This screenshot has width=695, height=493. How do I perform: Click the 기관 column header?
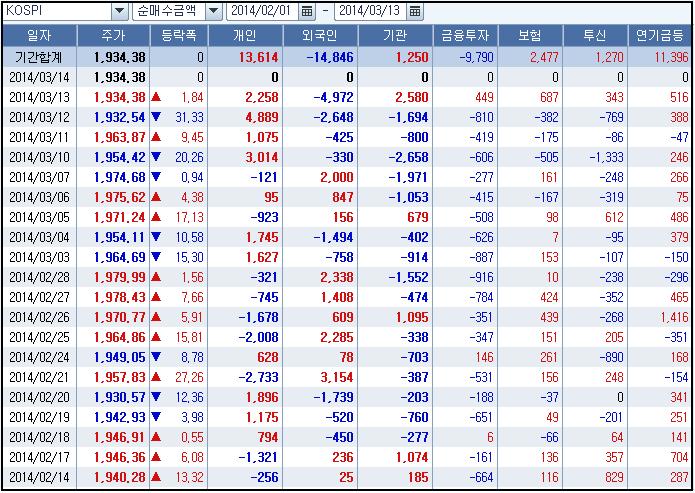coord(395,35)
